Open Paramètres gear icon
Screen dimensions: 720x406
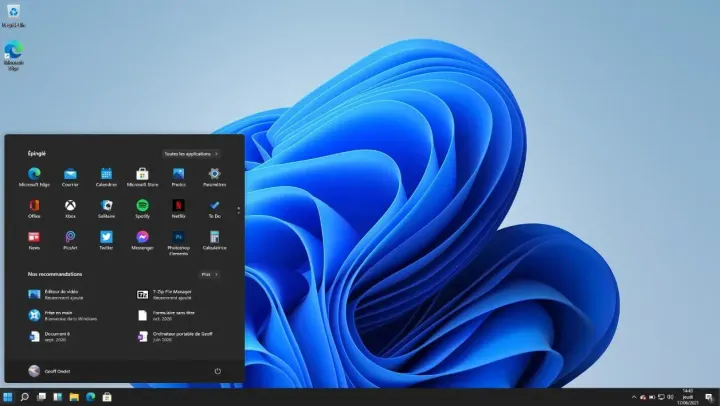[x=214, y=174]
